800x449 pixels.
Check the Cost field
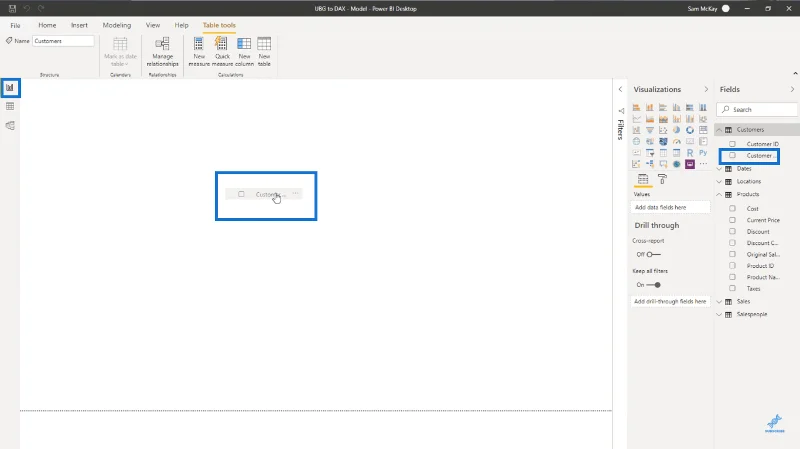[732, 208]
